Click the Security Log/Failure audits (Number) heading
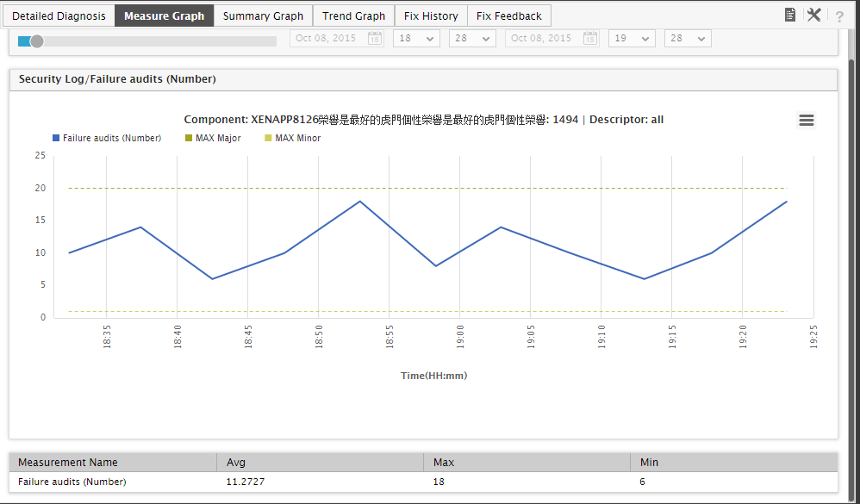860x504 pixels. pyautogui.click(x=117, y=79)
